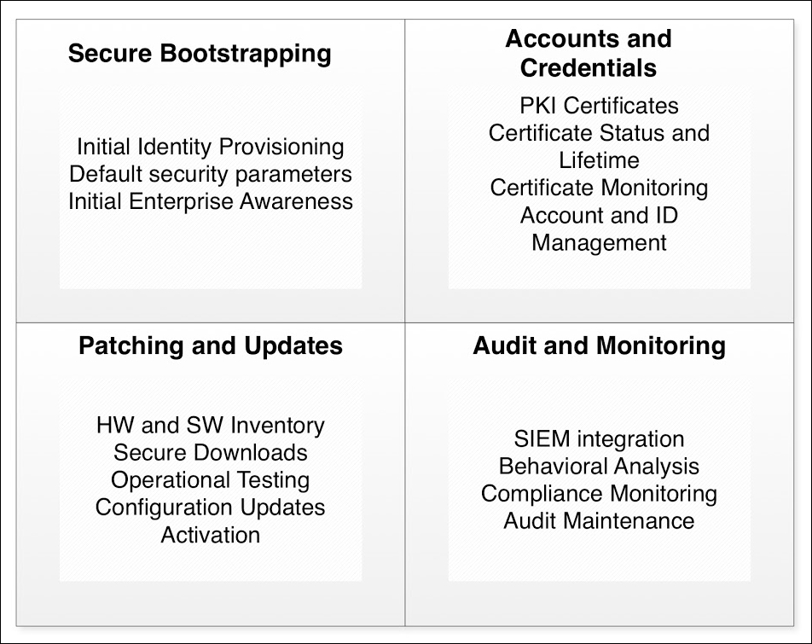Click Initial Enterprise Awareness item

(x=210, y=201)
